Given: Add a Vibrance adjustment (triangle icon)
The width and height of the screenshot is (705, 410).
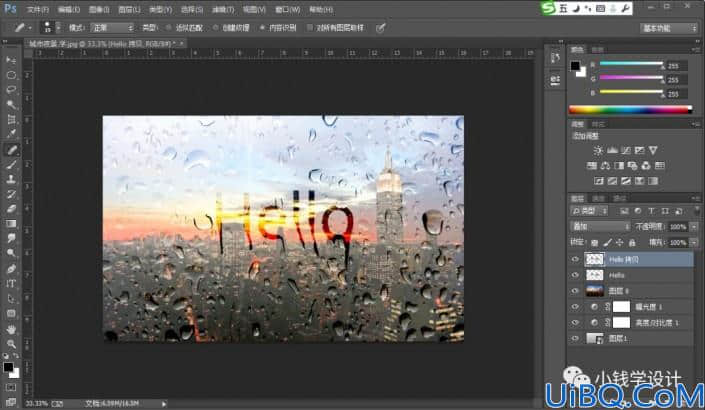Looking at the screenshot, I should click(653, 150).
